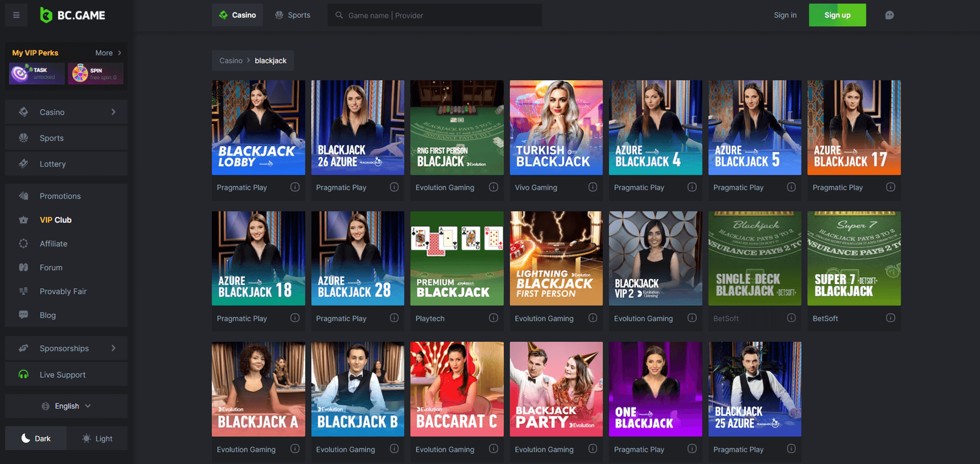Open Lottery in the sidebar
The image size is (980, 464).
pos(66,163)
